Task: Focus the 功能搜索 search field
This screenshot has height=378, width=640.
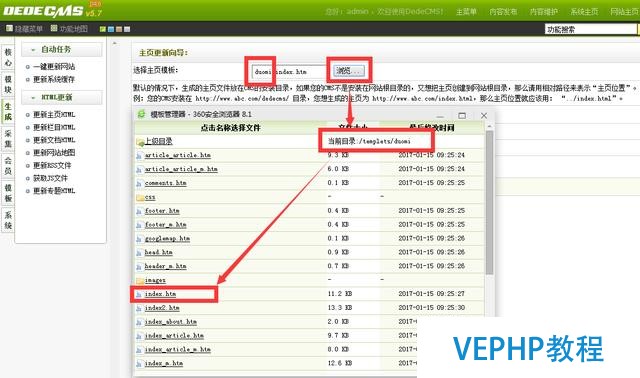Action: 590,29
